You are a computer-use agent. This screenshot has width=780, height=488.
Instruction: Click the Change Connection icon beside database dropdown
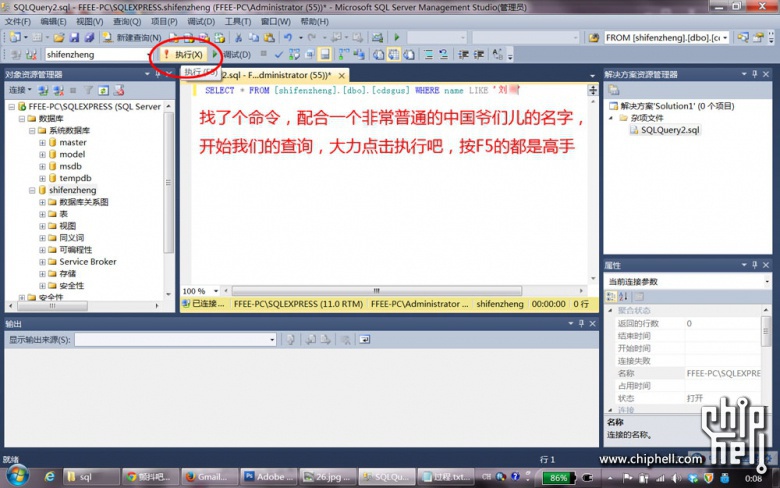pos(31,54)
